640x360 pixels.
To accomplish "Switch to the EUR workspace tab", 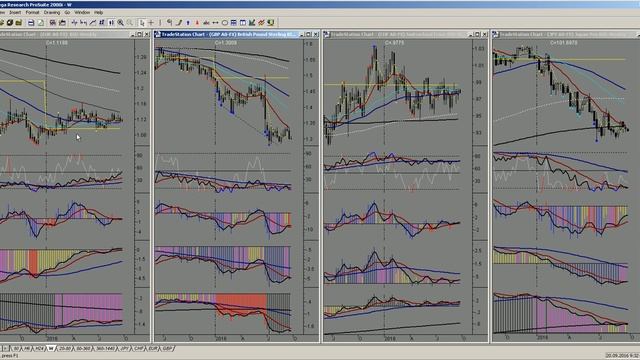I will [152, 349].
